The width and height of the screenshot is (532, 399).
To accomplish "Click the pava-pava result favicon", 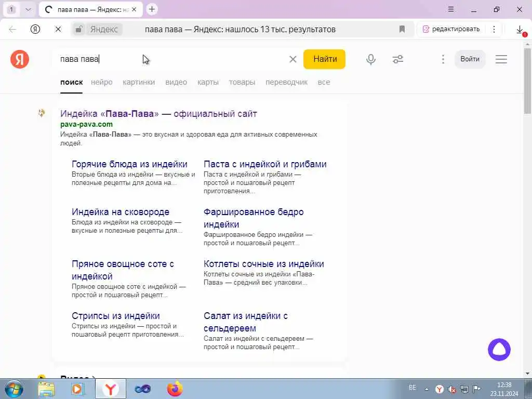I will coord(42,113).
